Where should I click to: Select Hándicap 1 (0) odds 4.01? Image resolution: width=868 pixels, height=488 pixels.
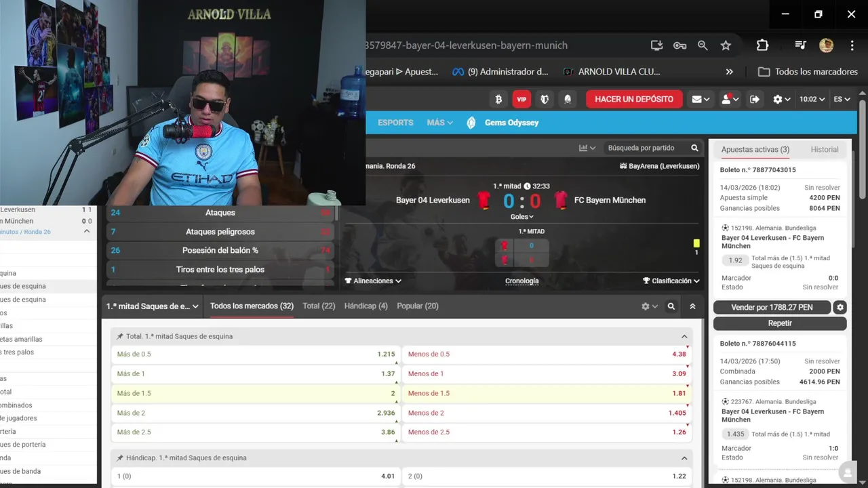[x=256, y=476]
